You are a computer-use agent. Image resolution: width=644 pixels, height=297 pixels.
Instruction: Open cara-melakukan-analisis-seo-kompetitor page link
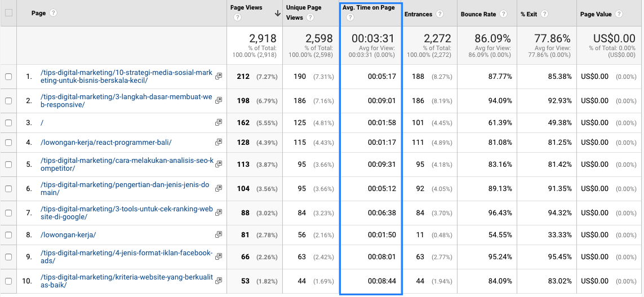point(126,165)
